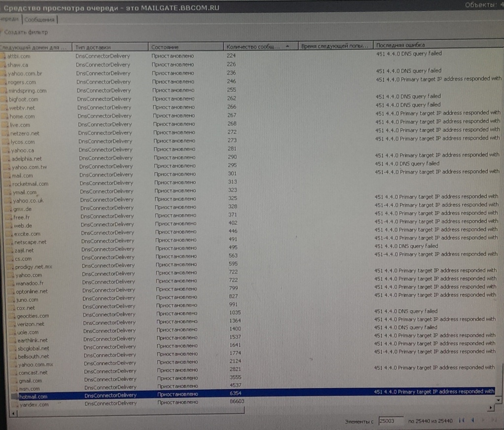The height and width of the screenshot is (430, 504).
Task: Select the attbi.com queue row
Action: 251,55
